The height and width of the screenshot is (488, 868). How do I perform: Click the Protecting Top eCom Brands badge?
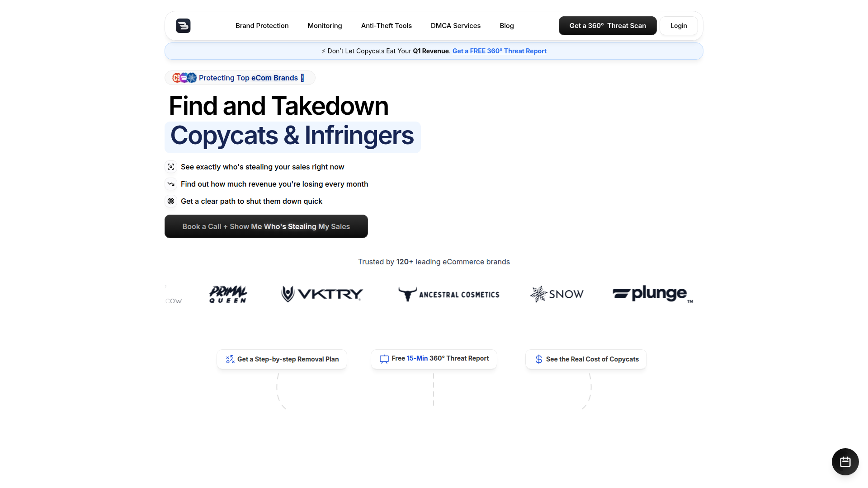coord(240,78)
